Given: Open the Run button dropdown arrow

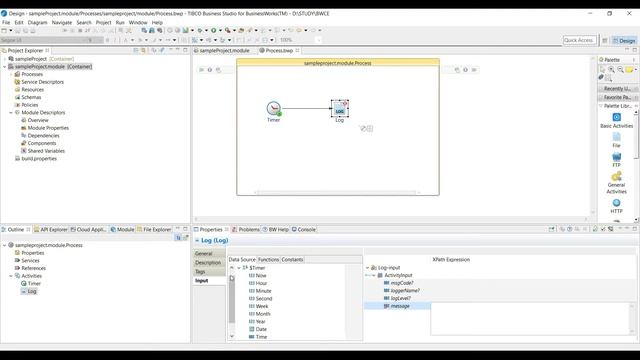Looking at the screenshot, I should [x=220, y=30].
